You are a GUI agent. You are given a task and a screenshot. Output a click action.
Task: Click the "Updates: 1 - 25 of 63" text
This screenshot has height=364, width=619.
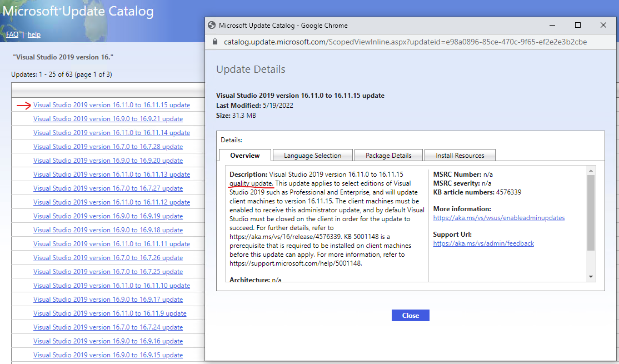(x=62, y=74)
